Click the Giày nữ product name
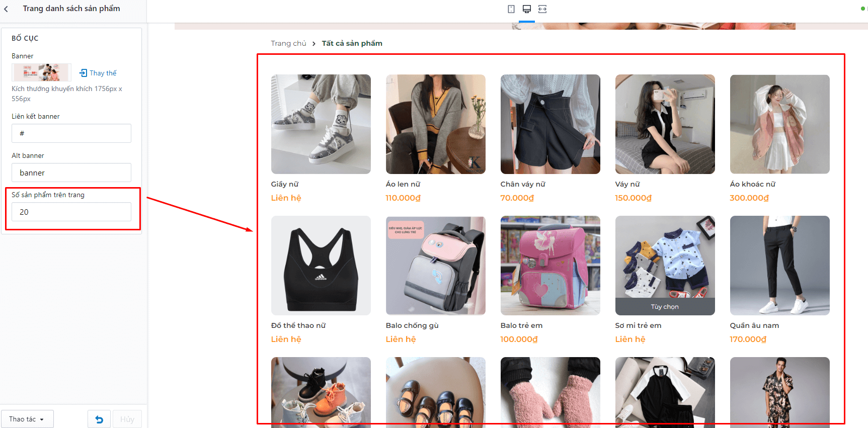868x428 pixels. tap(285, 184)
